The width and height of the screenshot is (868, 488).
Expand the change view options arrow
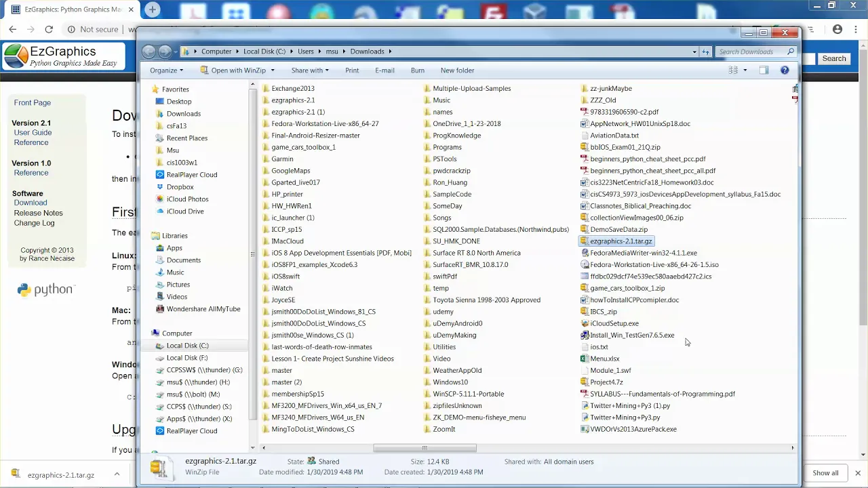[745, 70]
